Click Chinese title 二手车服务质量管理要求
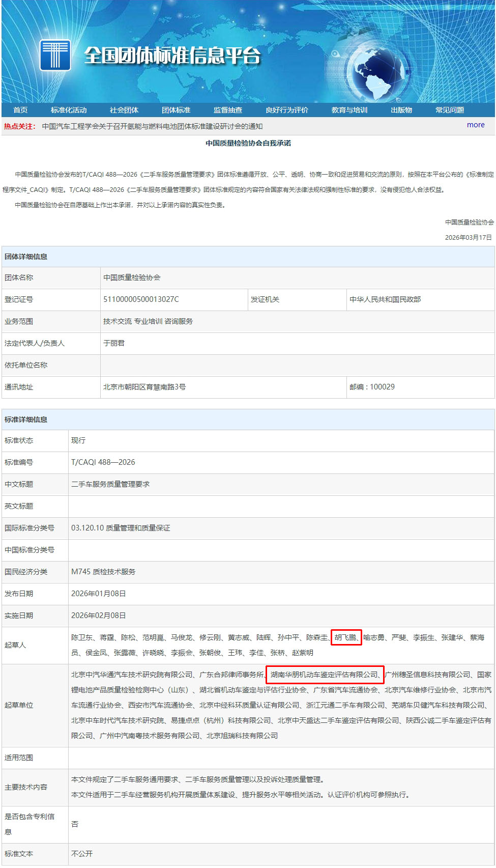Image resolution: width=496 pixels, height=868 pixels. point(110,484)
